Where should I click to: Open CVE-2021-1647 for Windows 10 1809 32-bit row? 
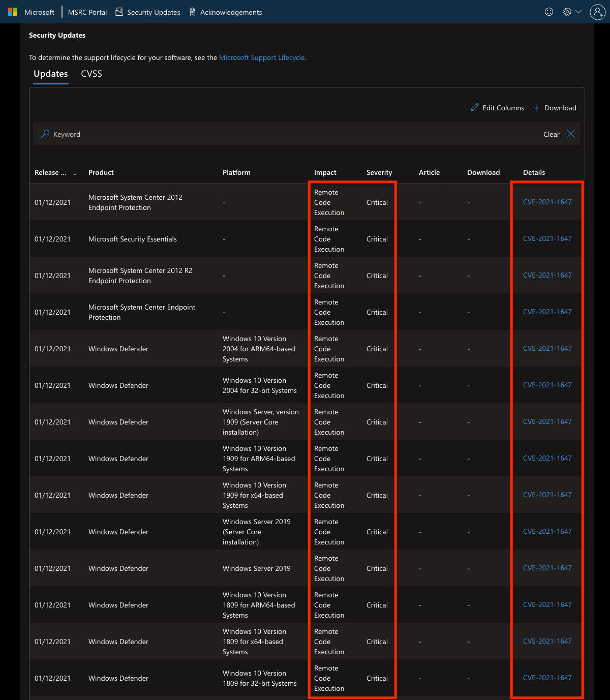tap(547, 678)
